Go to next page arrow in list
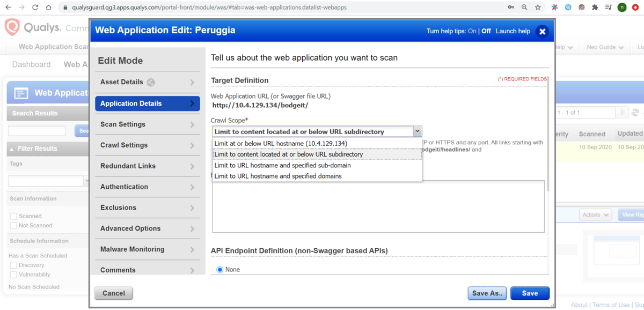Viewport: 644px width, 310px height. click(623, 113)
